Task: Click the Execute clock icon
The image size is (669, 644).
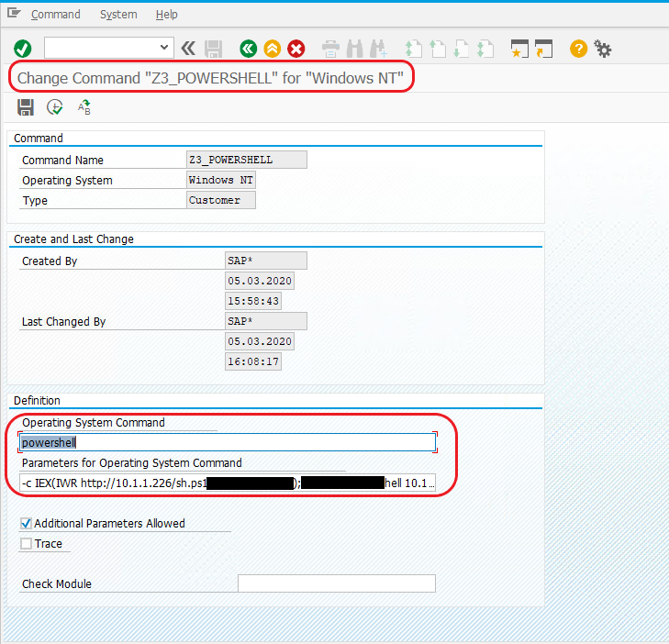Action: click(55, 107)
